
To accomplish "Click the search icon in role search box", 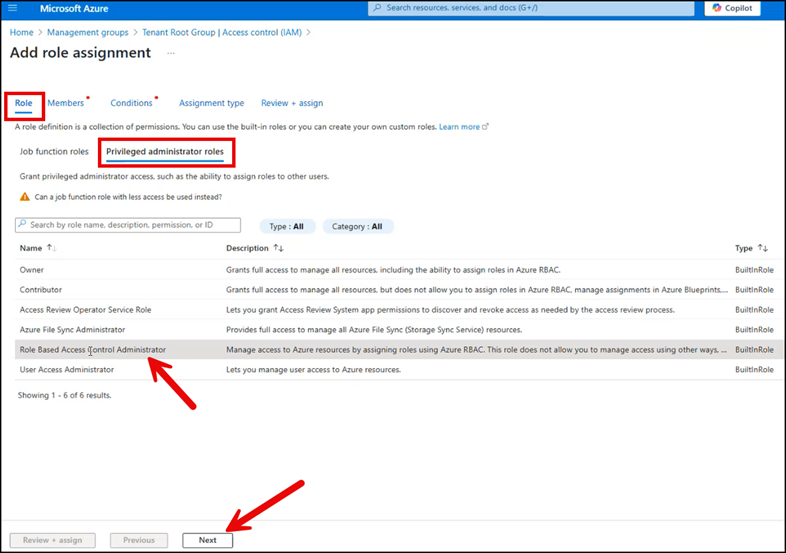I will 22,224.
